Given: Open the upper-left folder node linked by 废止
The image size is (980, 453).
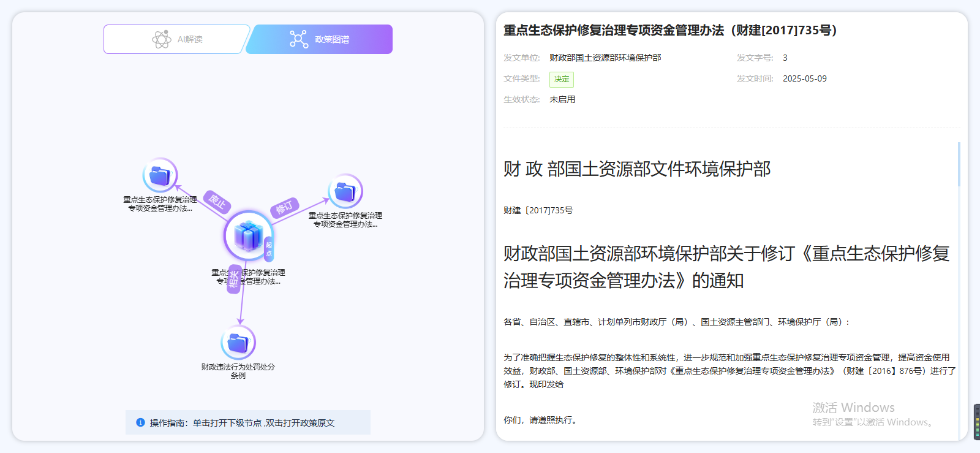Looking at the screenshot, I should pyautogui.click(x=160, y=176).
